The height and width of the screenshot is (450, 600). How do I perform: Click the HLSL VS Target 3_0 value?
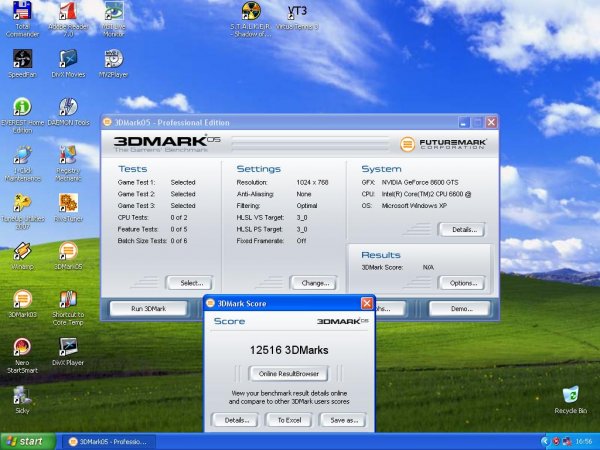(302, 217)
